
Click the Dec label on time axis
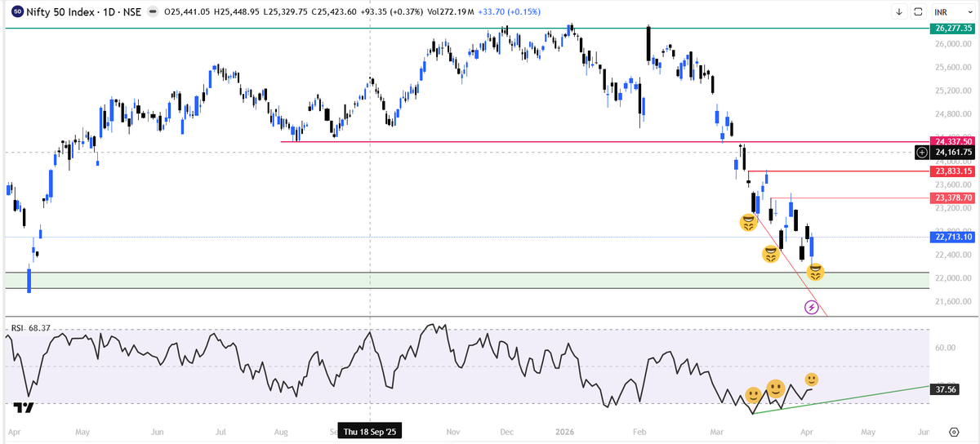pos(506,430)
